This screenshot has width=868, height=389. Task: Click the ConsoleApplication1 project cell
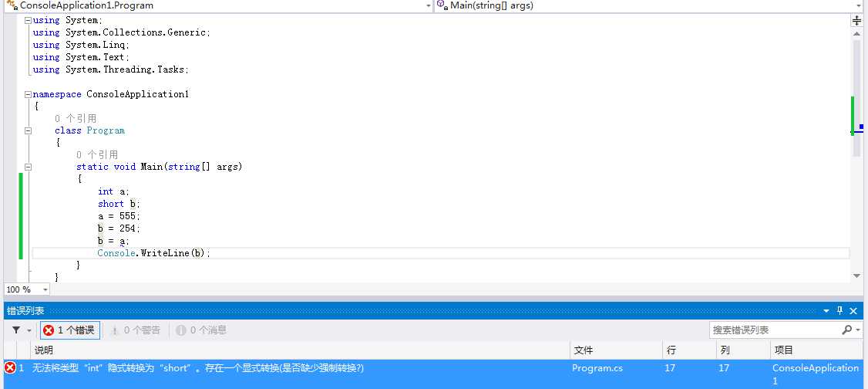pyautogui.click(x=816, y=374)
